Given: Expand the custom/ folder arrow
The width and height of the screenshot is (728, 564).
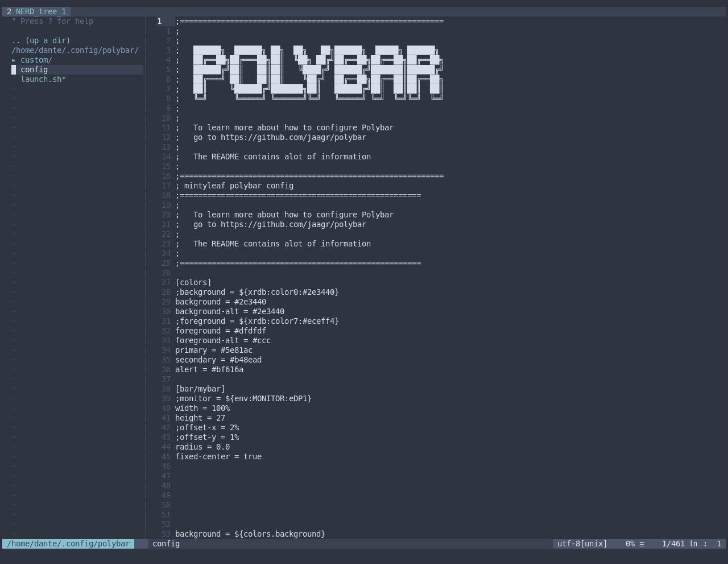Looking at the screenshot, I should (14, 60).
